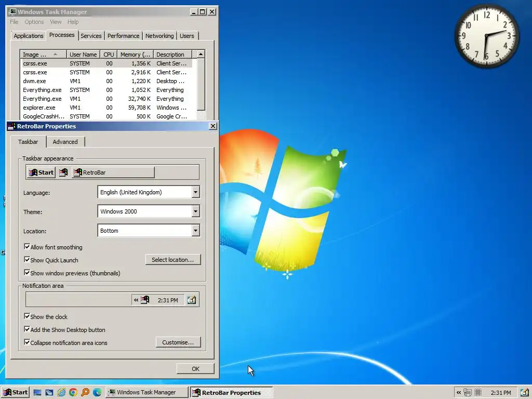The image size is (532, 399).
Task: Open the View menu in Task Manager
Action: click(56, 22)
